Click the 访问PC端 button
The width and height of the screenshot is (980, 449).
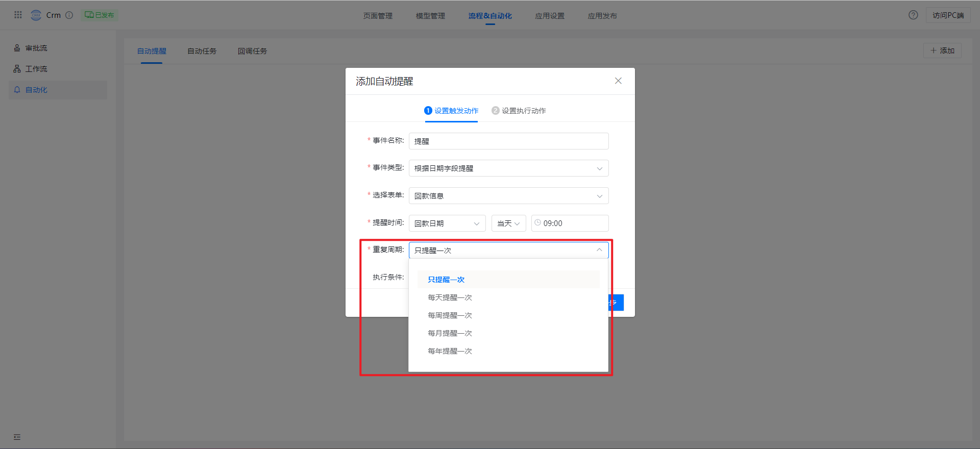click(x=948, y=15)
